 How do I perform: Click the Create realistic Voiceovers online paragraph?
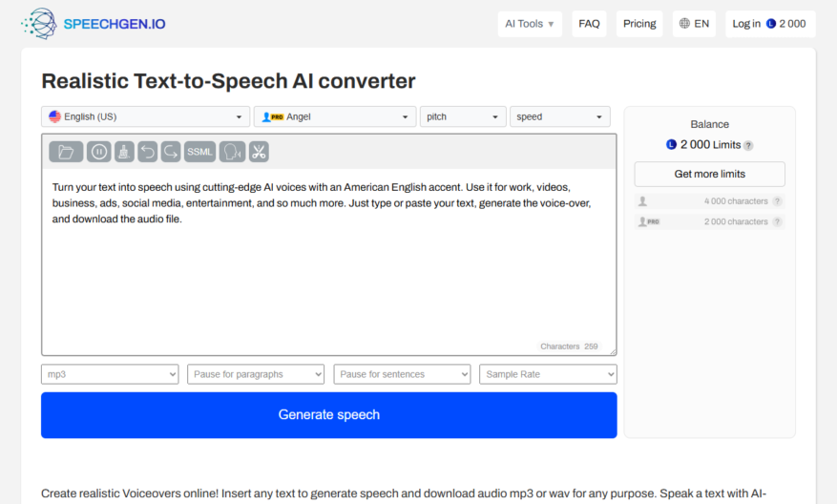[x=404, y=493]
